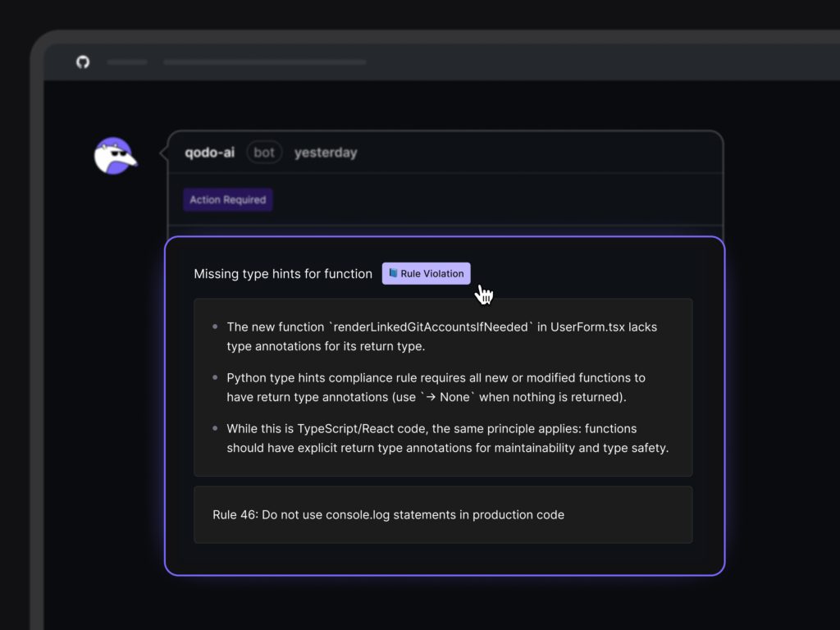Click the '-> None' code snippet
840x630 pixels.
coord(448,398)
